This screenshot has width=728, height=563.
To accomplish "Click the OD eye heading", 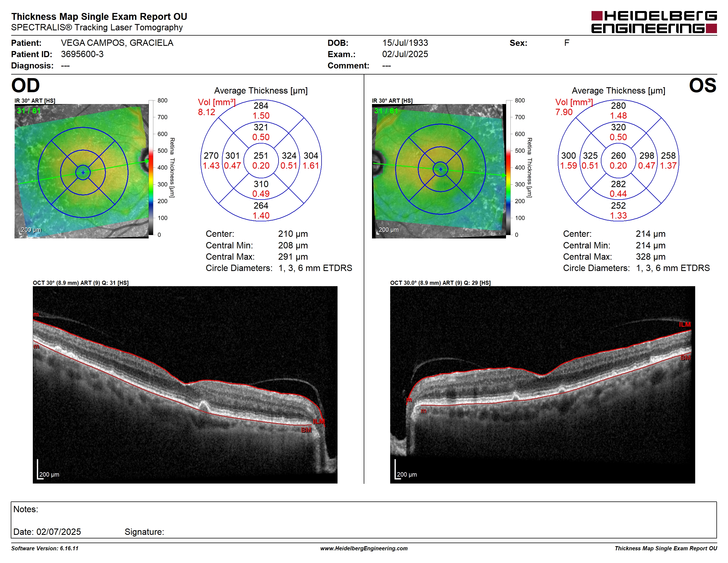I will [x=26, y=85].
